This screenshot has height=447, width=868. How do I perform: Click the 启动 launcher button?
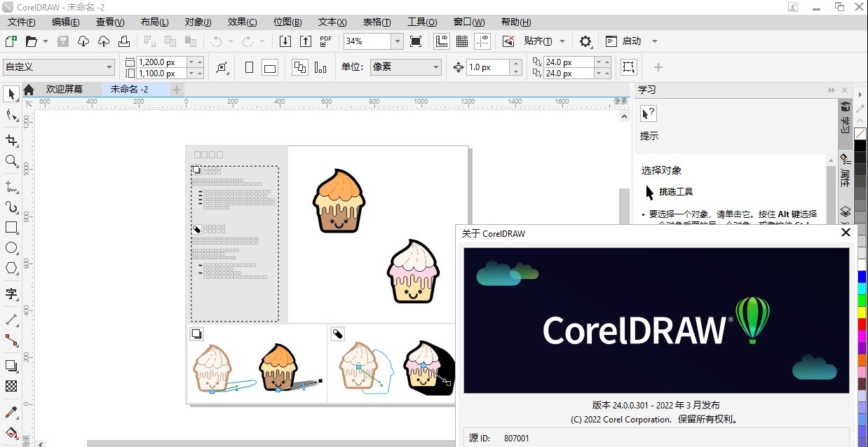tap(632, 41)
